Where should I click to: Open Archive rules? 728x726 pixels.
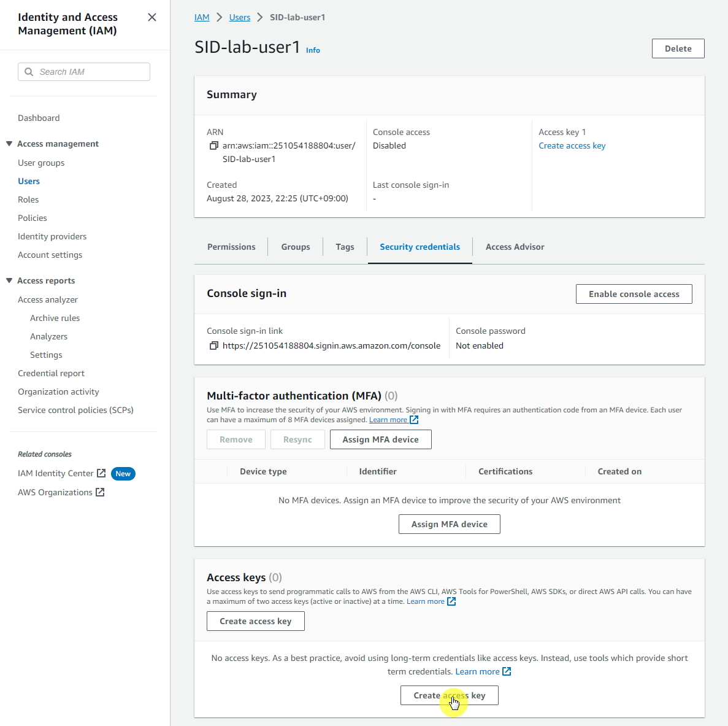[x=55, y=318]
